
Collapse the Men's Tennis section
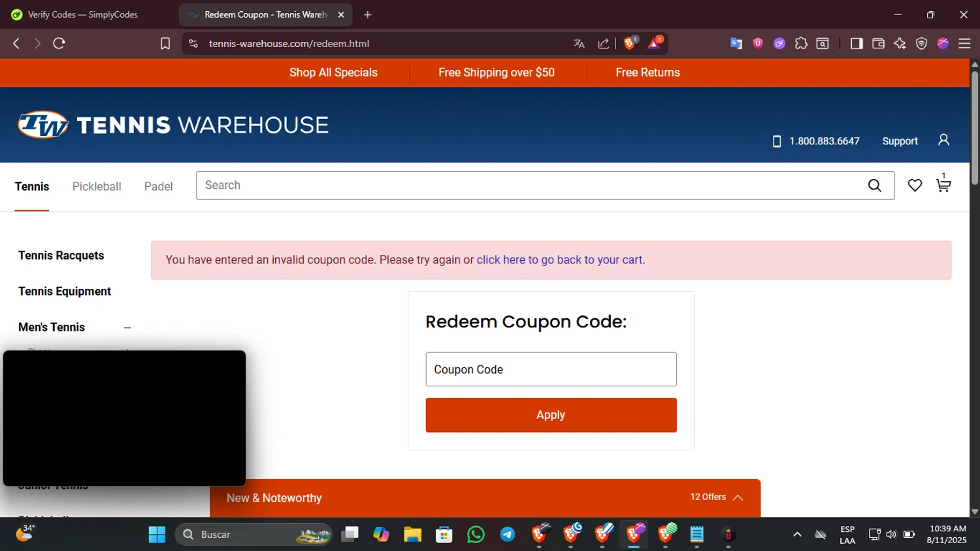pos(127,327)
